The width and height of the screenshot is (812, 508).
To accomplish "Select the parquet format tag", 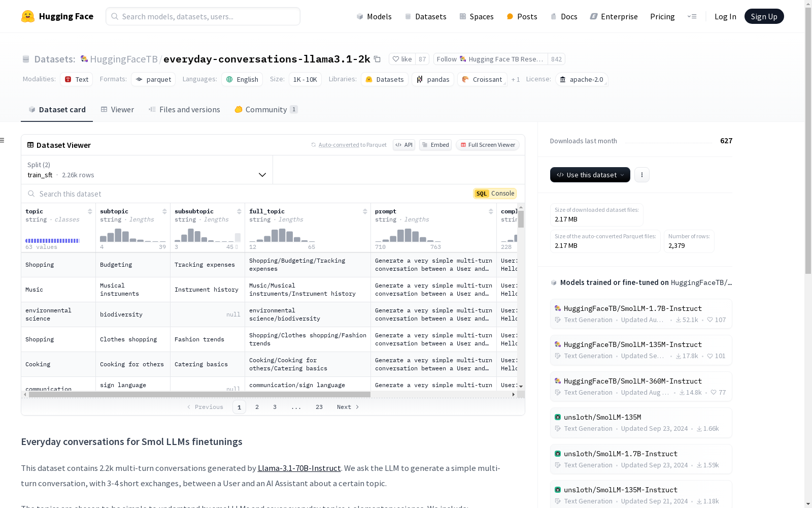I will 153,79.
